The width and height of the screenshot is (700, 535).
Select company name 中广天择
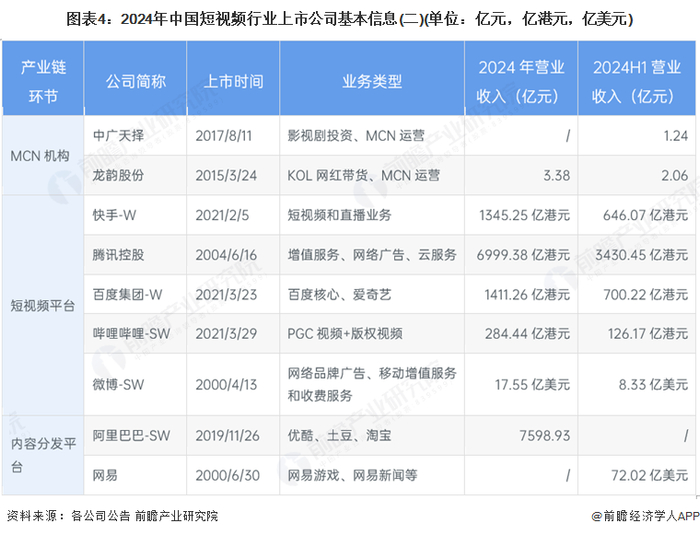point(118,135)
